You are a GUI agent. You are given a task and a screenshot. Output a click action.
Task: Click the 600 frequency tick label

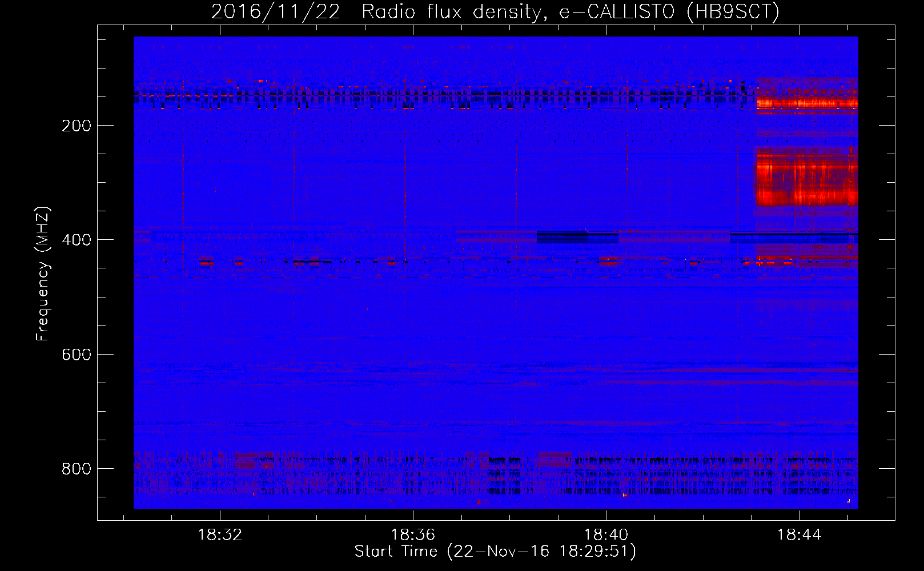click(x=77, y=355)
